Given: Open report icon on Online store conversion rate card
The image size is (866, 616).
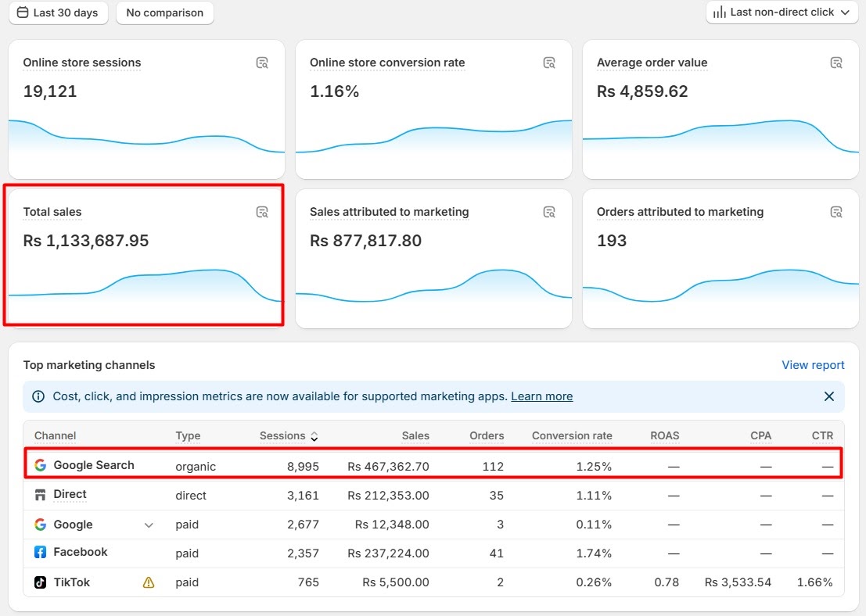Looking at the screenshot, I should click(x=550, y=63).
